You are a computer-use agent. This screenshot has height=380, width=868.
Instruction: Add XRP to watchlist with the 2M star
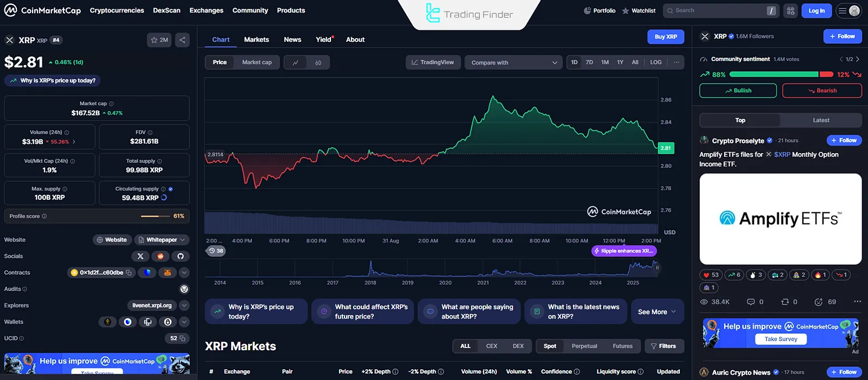tap(159, 40)
